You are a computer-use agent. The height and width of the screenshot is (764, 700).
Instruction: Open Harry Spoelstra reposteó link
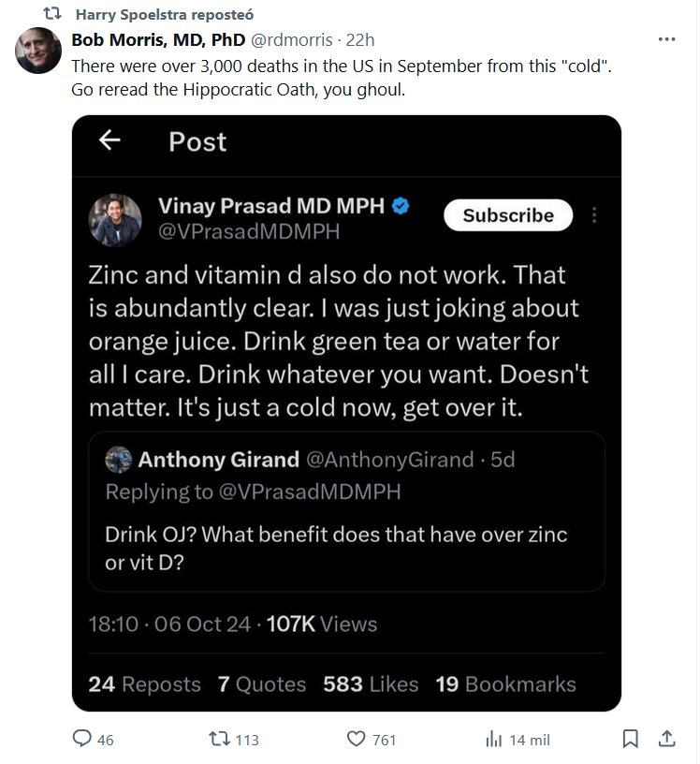coord(163,15)
